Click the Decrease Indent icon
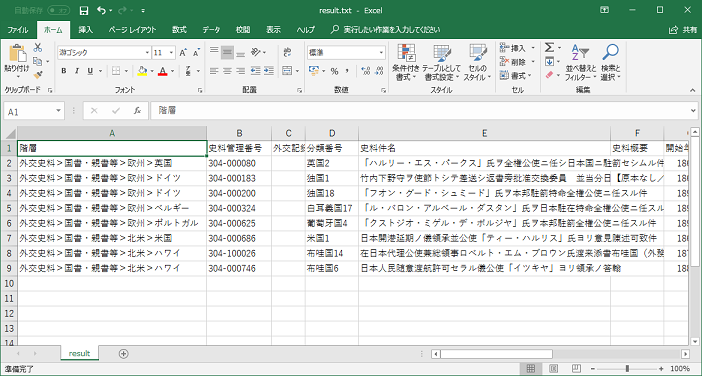The width and height of the screenshot is (702, 376). [x=256, y=71]
